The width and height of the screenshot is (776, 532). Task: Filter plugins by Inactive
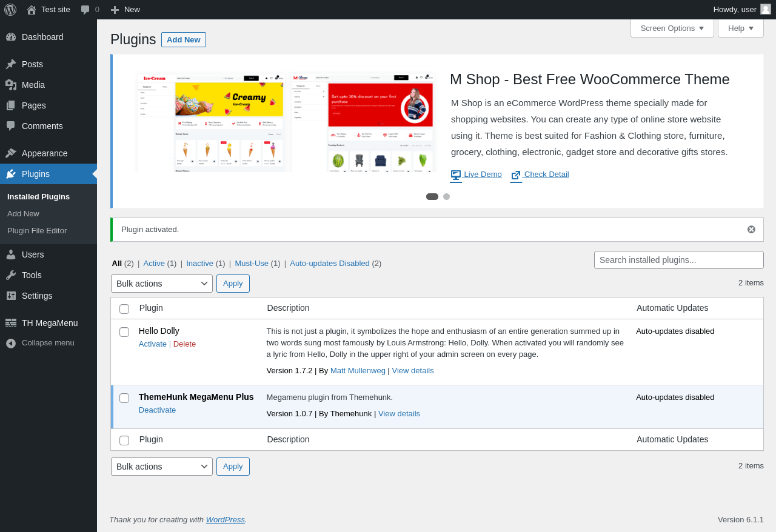click(x=199, y=263)
